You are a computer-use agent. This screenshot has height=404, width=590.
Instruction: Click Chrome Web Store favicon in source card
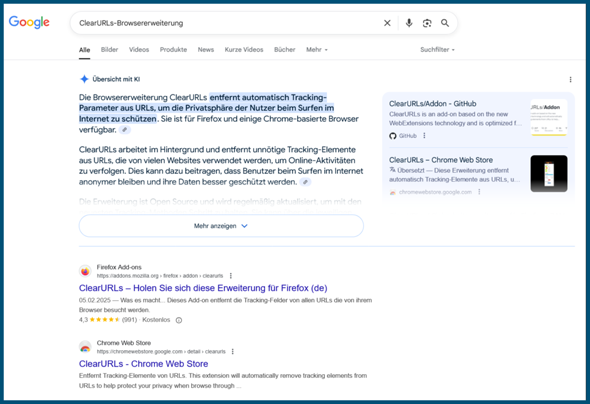pyautogui.click(x=393, y=192)
